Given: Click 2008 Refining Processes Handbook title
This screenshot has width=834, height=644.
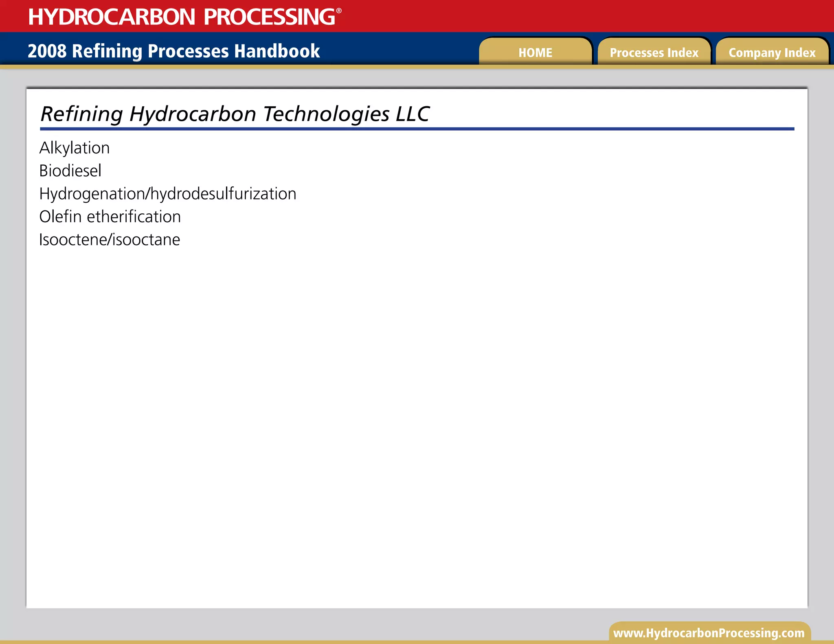Looking at the screenshot, I should (x=174, y=51).
